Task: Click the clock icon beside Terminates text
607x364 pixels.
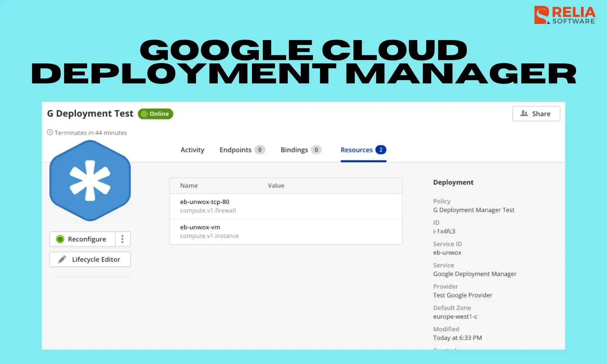Action: coord(50,133)
